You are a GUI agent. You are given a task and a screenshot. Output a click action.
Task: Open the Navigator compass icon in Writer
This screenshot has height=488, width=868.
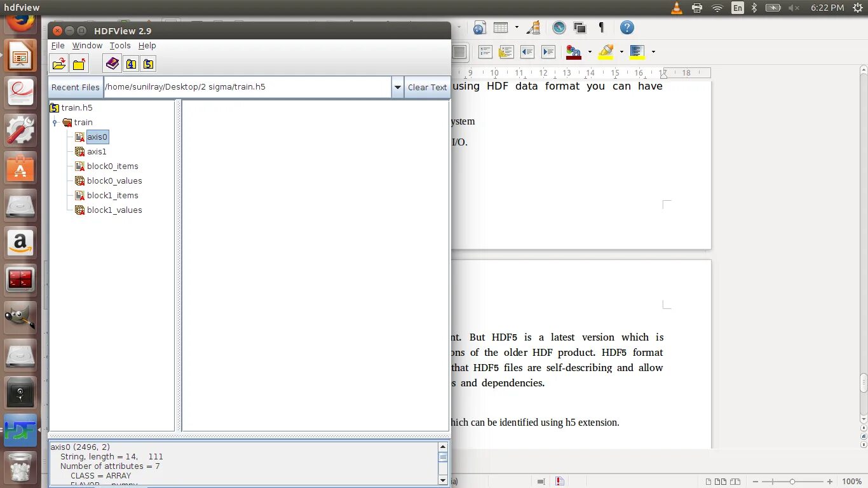click(x=559, y=27)
